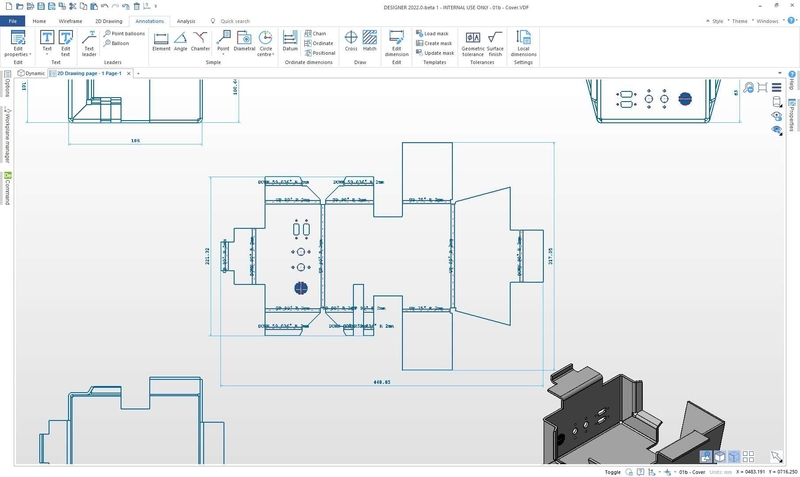The height and width of the screenshot is (477, 800).
Task: Click the Datum ordinate icon
Action: coord(290,41)
